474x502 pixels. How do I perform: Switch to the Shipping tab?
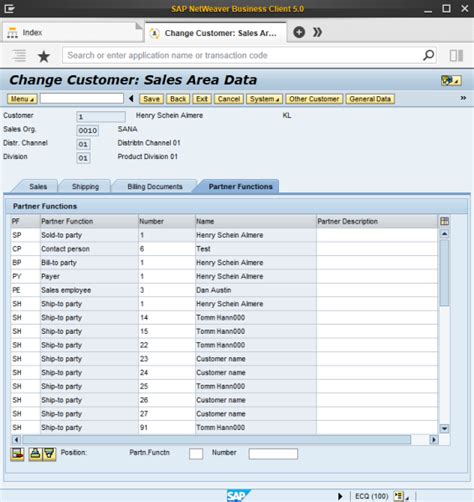(85, 187)
